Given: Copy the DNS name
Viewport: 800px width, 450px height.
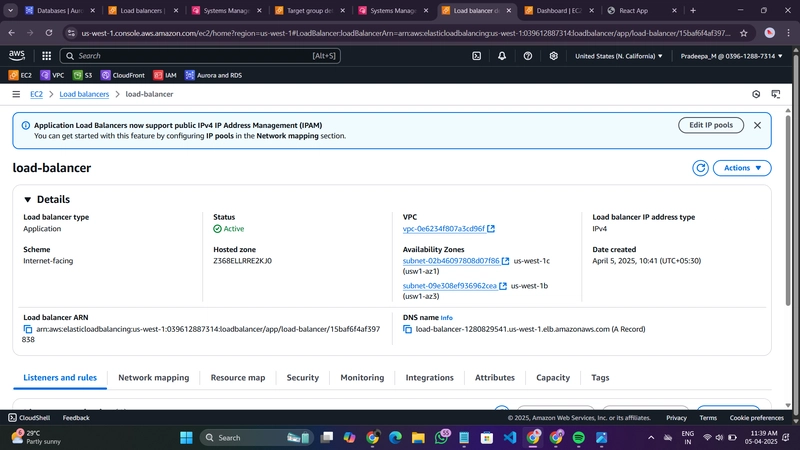Looking at the screenshot, I should coord(407,330).
